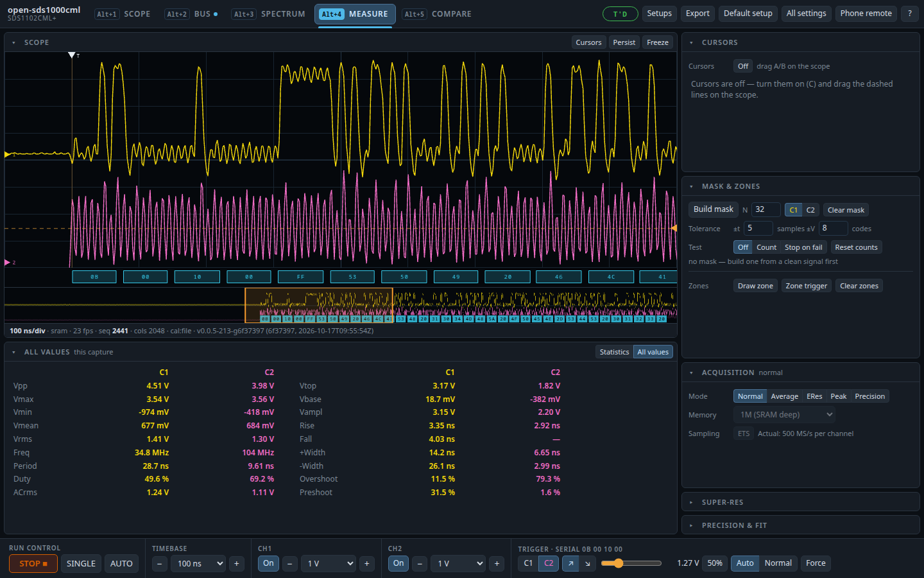Decrease the timebase with the minus button
Viewport: 924px width, 578px height.
(x=160, y=564)
